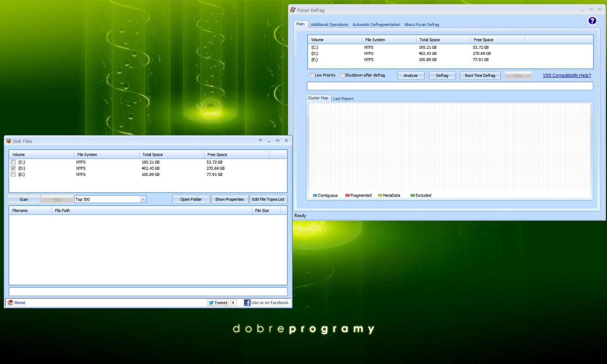Click the Puran Defrag Volume column header
Image resolution: width=607 pixels, height=364 pixels.
[x=335, y=40]
